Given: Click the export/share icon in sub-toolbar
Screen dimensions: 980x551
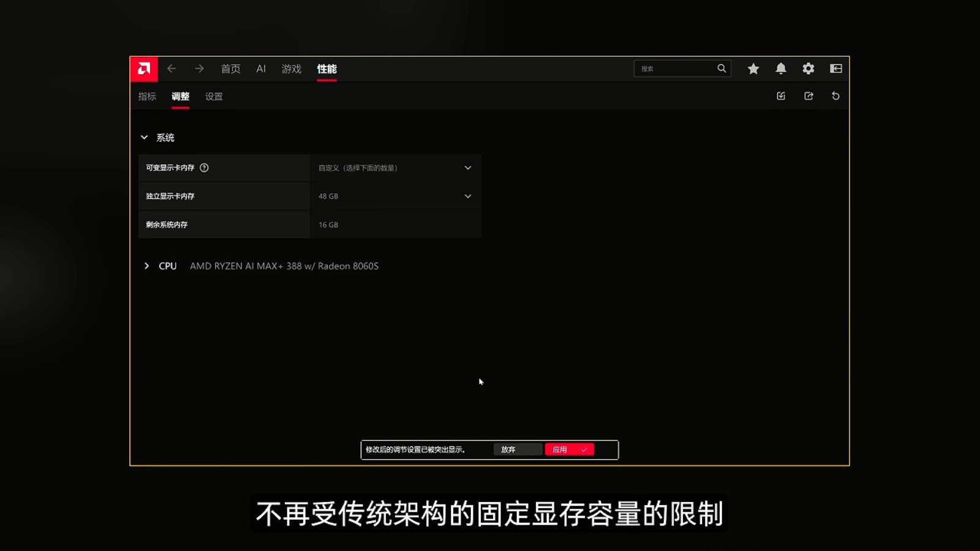Looking at the screenshot, I should [x=809, y=96].
